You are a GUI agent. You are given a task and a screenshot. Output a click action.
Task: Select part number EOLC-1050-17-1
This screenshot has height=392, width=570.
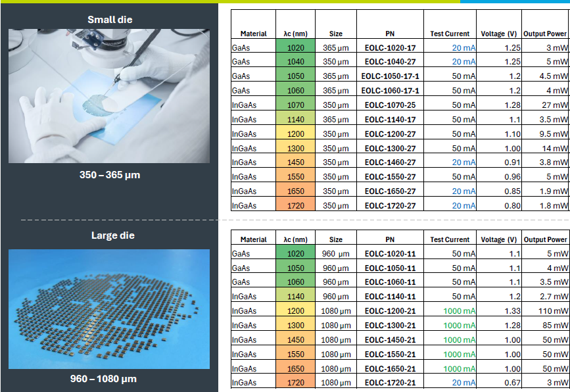point(390,76)
